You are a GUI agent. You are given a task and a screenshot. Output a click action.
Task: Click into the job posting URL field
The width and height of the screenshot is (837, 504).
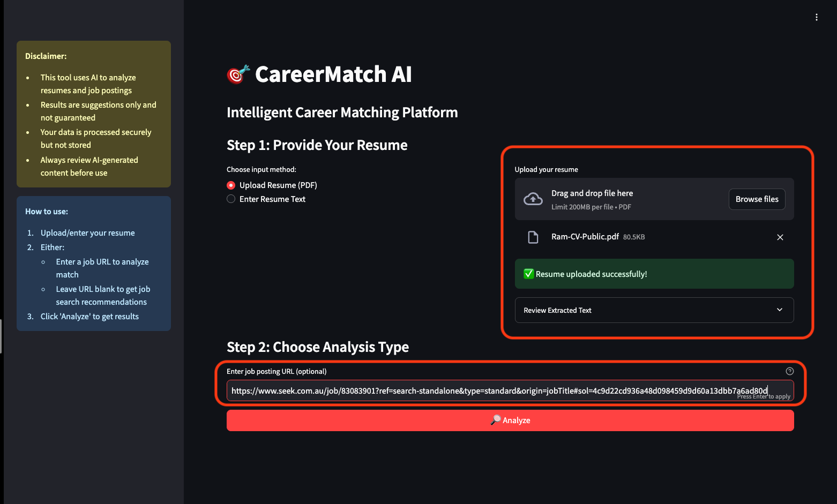click(x=510, y=391)
